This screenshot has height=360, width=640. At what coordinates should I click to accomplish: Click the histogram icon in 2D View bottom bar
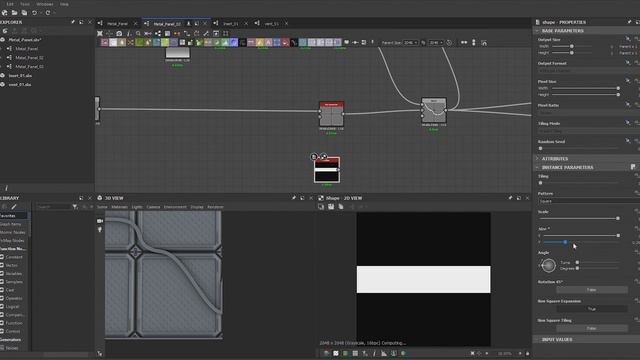[384, 353]
